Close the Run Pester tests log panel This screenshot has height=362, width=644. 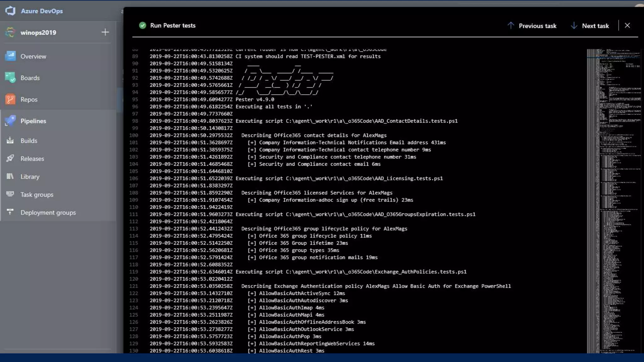point(627,25)
